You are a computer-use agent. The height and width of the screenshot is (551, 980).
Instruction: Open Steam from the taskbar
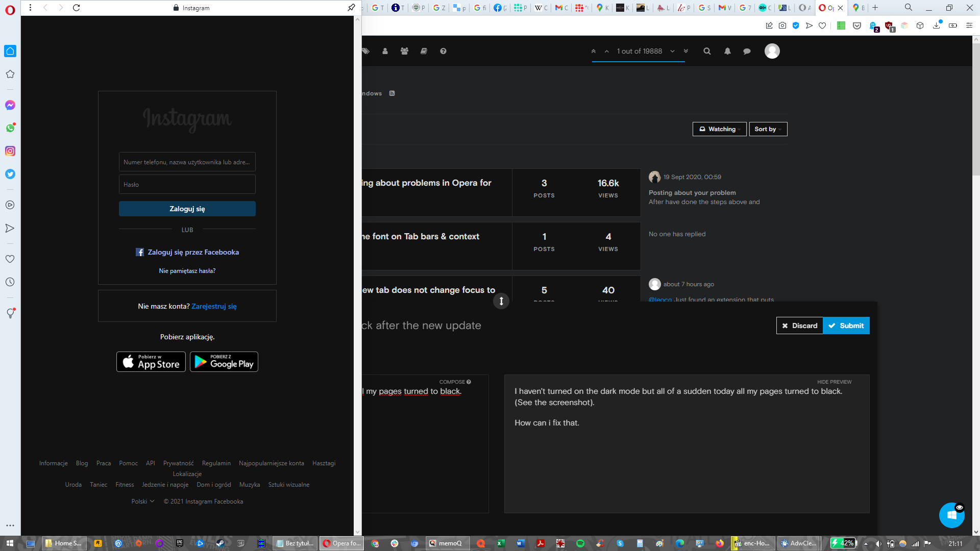coord(220,543)
